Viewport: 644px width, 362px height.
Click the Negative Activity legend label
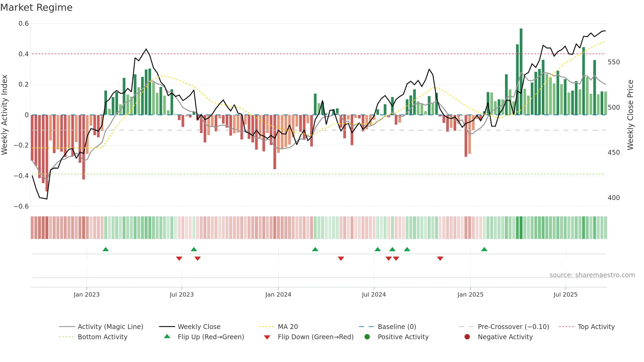(x=505, y=337)
